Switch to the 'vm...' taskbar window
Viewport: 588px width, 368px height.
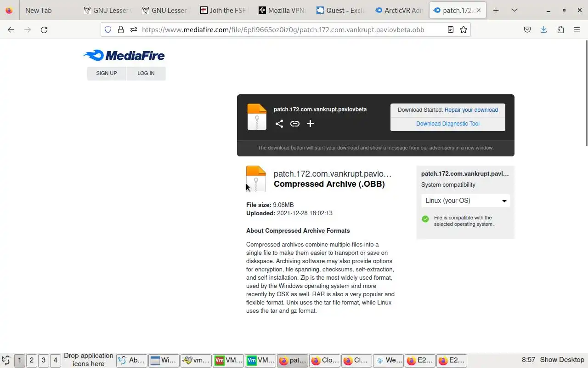(196, 360)
